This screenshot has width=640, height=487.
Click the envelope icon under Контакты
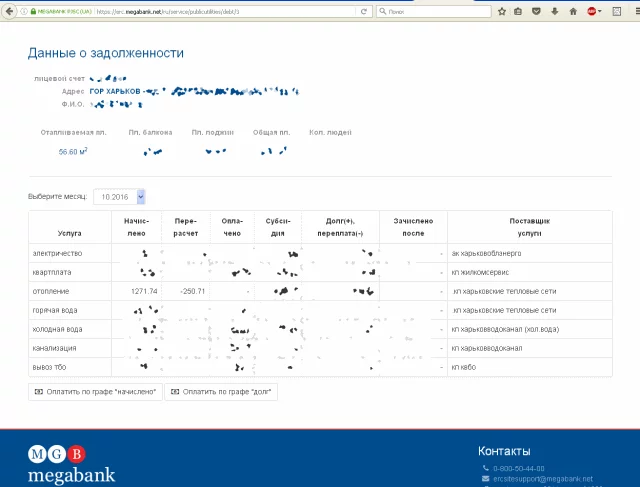pos(485,478)
